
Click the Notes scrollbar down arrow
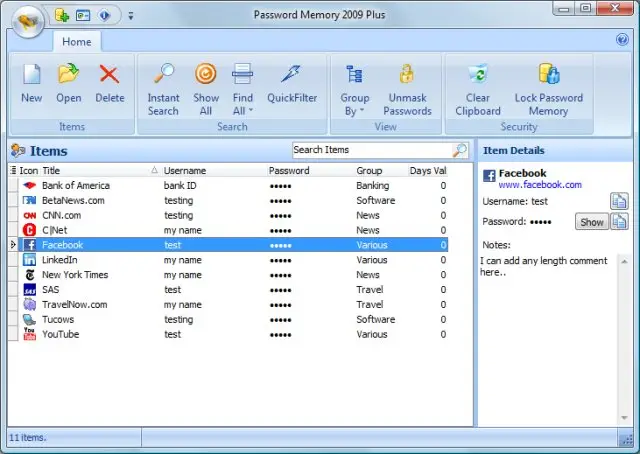tap(624, 418)
